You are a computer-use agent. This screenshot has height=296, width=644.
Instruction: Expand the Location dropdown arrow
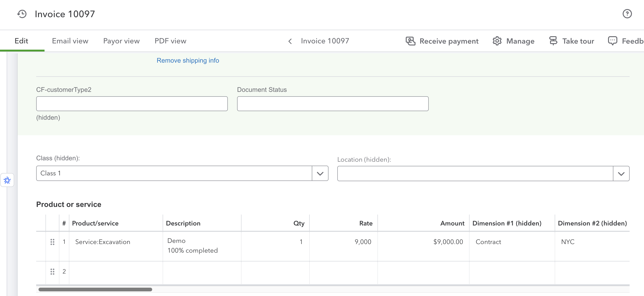click(621, 174)
